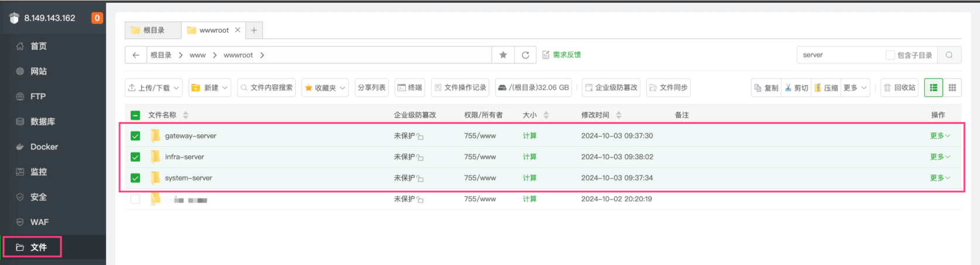The width and height of the screenshot is (980, 265).
Task: Uncheck the infra-server folder checkbox
Action: point(135,157)
